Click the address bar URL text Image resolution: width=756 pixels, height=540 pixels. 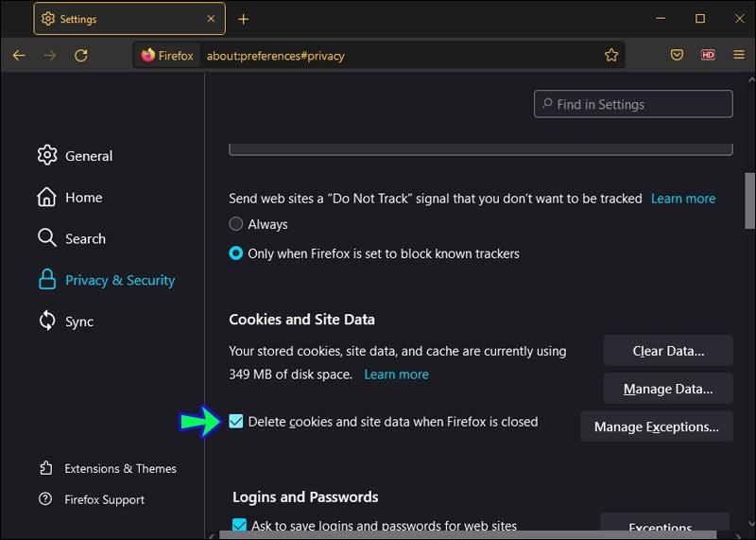click(276, 56)
